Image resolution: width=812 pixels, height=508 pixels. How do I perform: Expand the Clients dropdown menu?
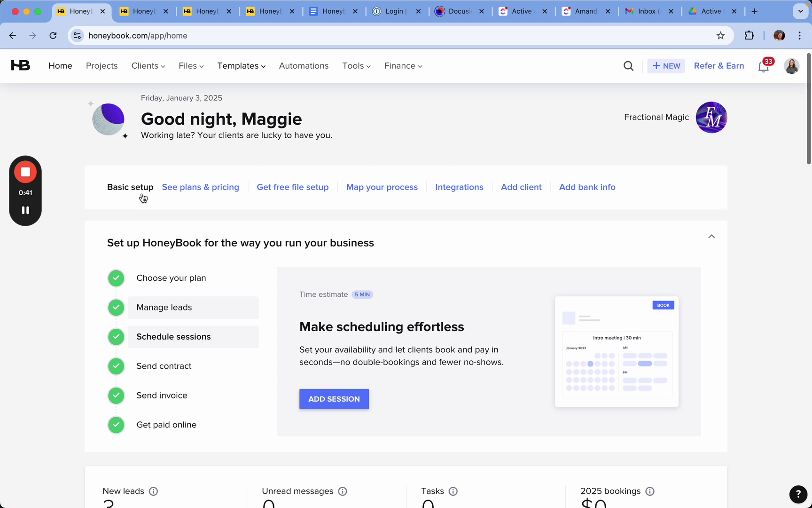tap(148, 66)
